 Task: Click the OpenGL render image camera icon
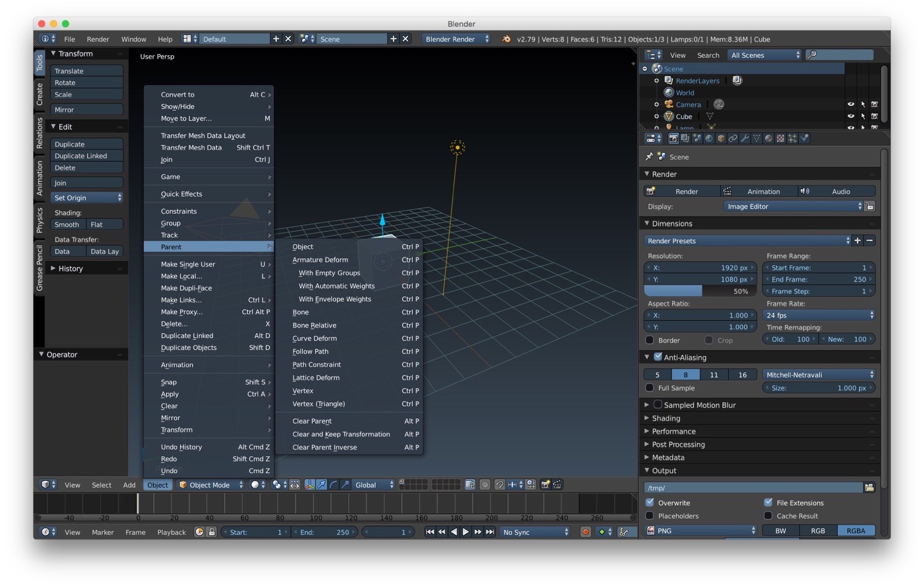545,485
